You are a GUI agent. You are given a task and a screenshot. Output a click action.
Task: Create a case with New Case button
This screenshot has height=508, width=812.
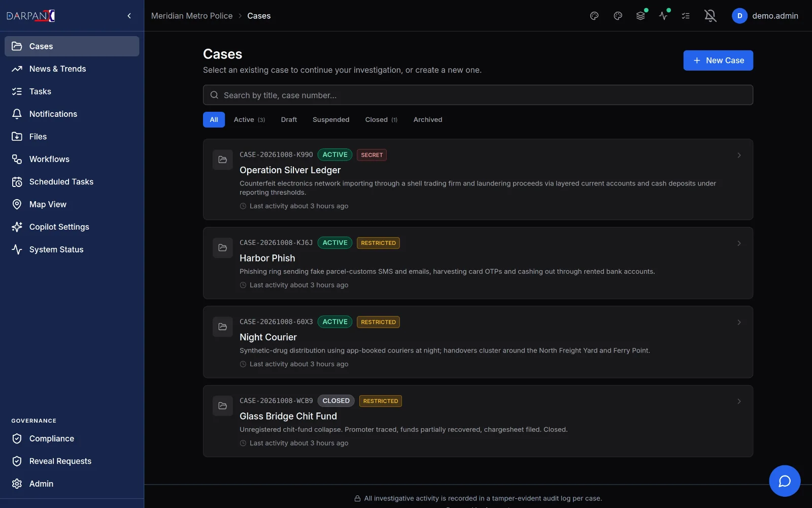[718, 60]
